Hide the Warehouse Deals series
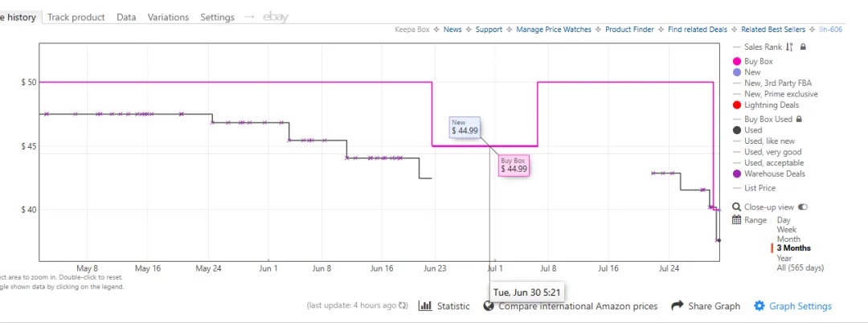This screenshot has height=323, width=868. (768, 174)
